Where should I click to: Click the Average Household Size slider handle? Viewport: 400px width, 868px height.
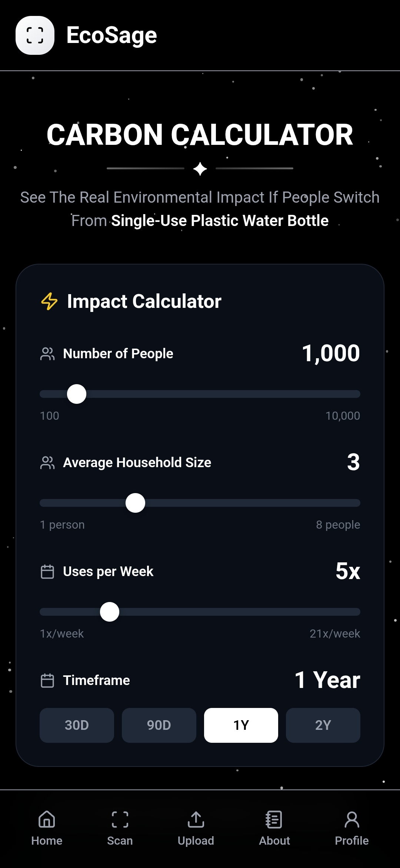135,503
